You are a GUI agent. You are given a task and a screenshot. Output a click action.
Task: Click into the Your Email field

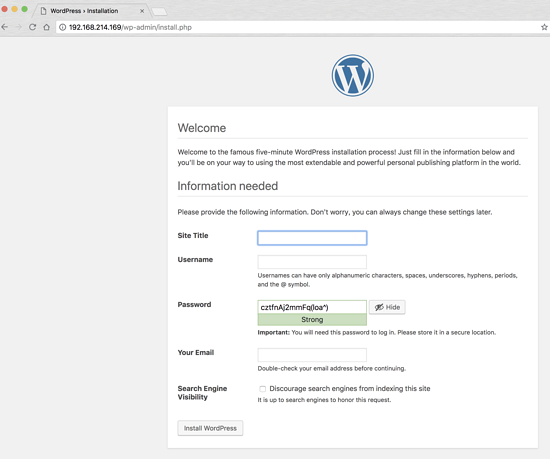pyautogui.click(x=312, y=355)
